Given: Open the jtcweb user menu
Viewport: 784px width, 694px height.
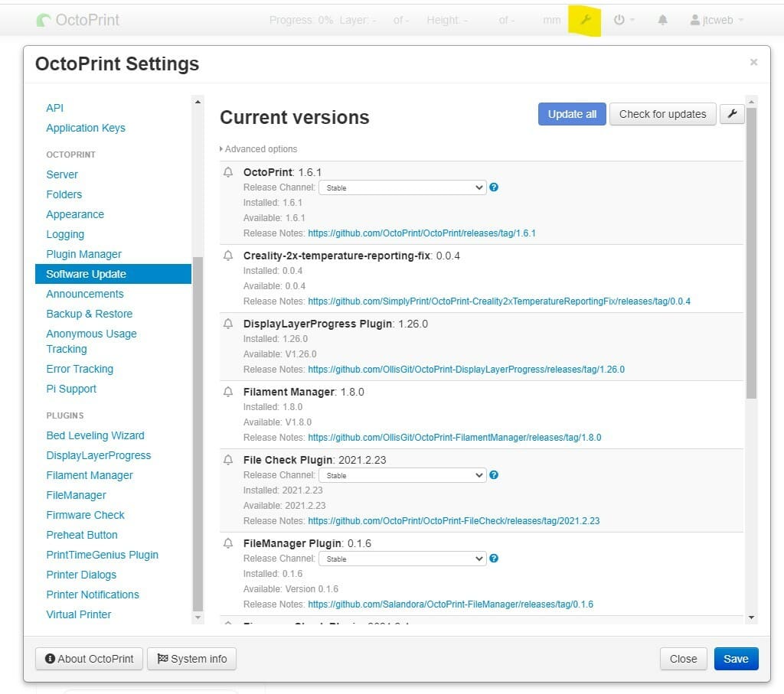Looking at the screenshot, I should (x=716, y=20).
